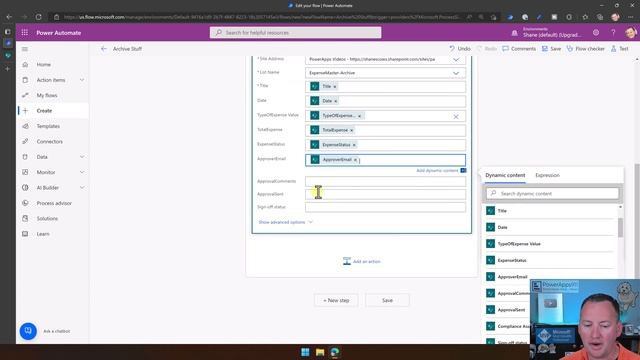Switch to the Dynamic content tab
Viewport: 640px width, 360px height.
pos(505,175)
